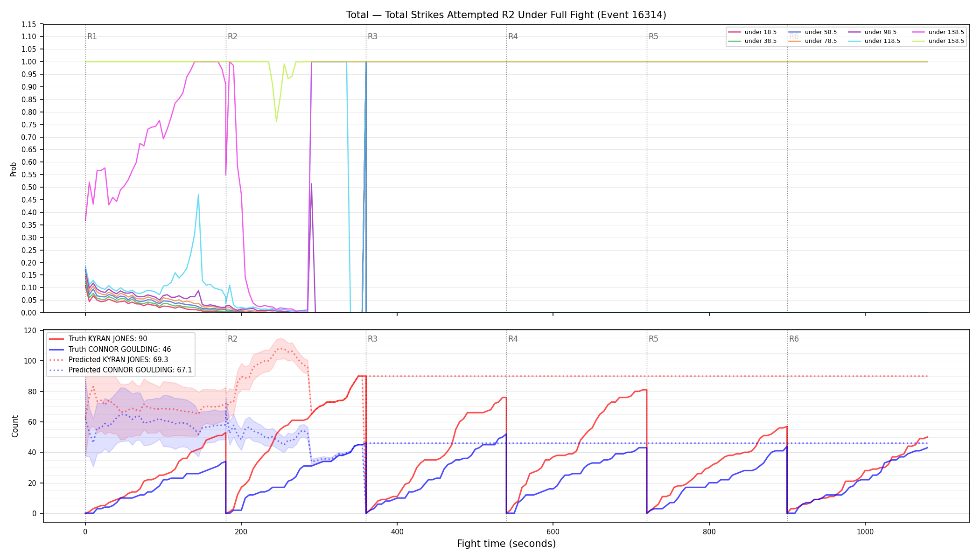Click the R4 round label in probability chart

click(x=513, y=36)
